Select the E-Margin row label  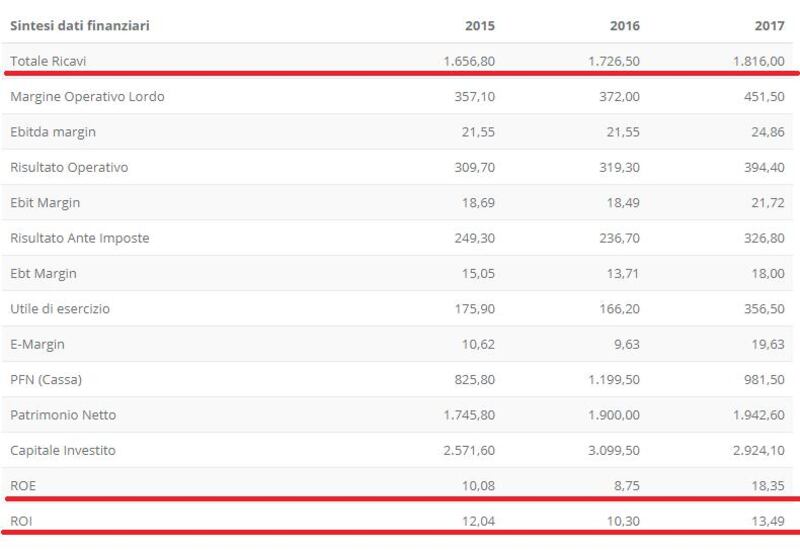(x=37, y=344)
